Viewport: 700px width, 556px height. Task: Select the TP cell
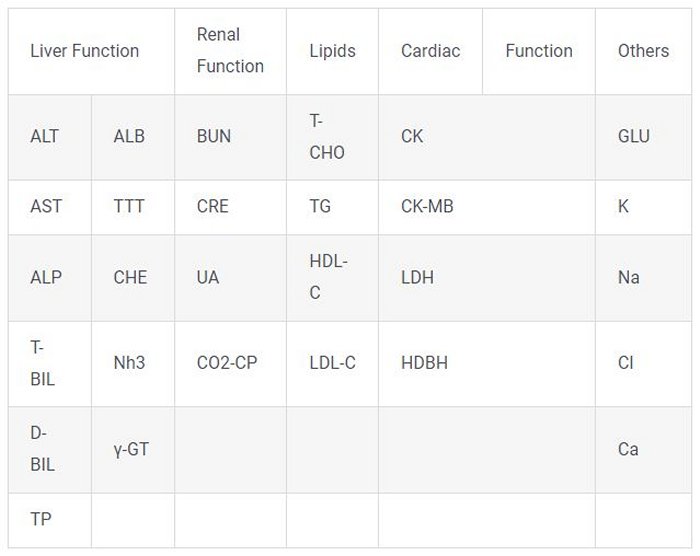click(41, 520)
